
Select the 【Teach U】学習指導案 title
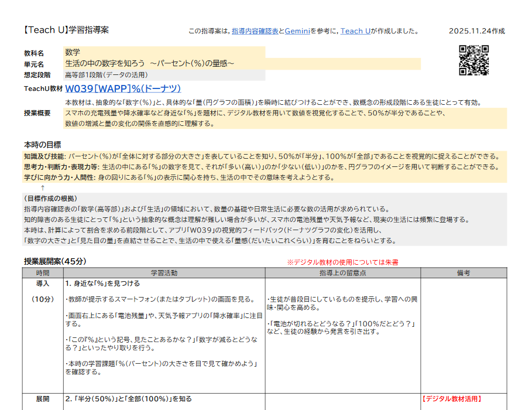66,30
